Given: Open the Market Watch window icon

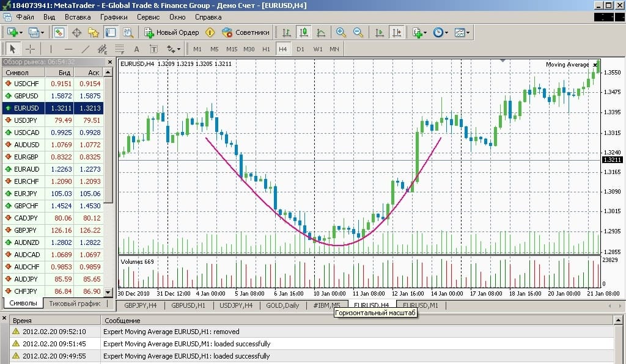Looking at the screenshot, I should pos(59,32).
